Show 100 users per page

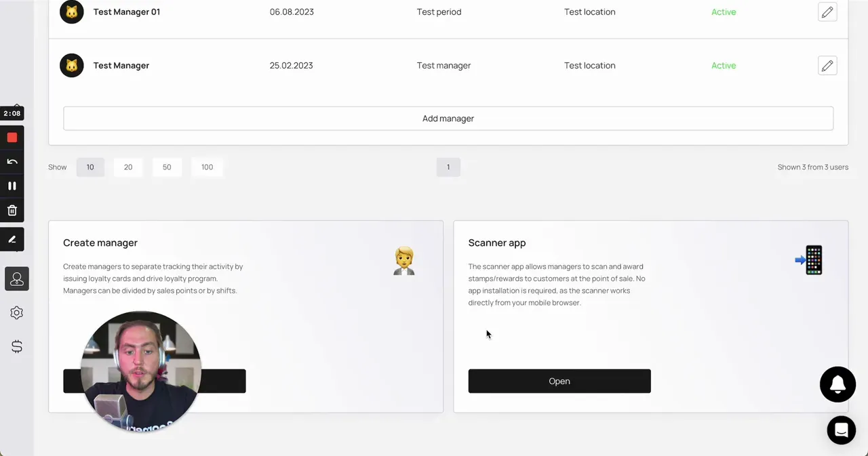[208, 167]
